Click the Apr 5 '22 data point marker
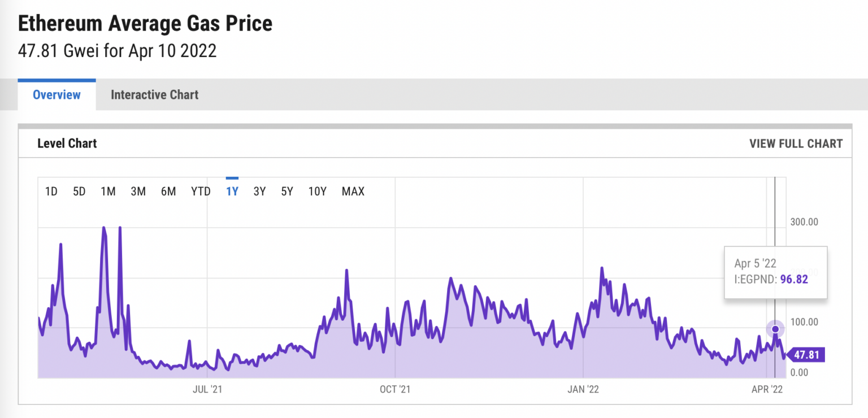Viewport: 868px width, 418px height. coord(775,329)
